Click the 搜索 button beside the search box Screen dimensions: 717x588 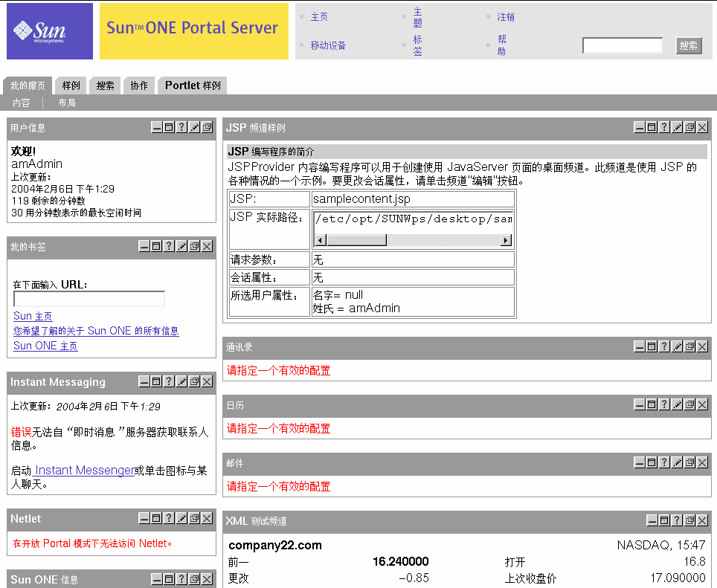689,45
